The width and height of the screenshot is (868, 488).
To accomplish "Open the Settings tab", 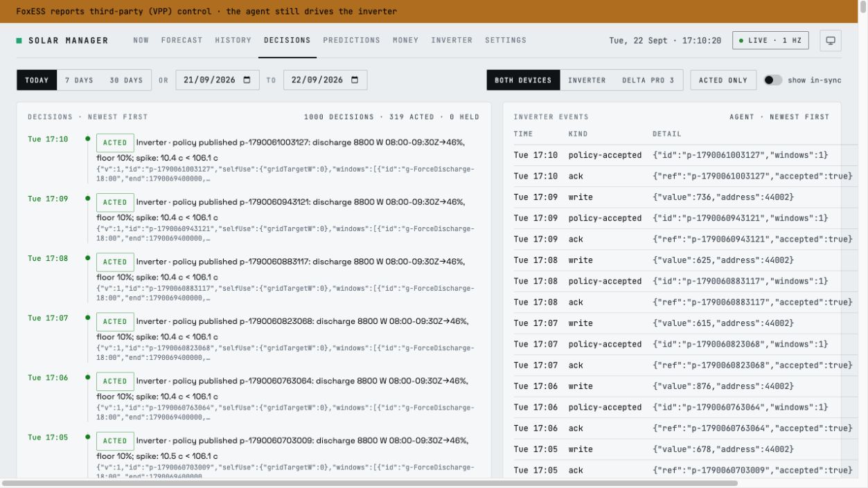I will (x=506, y=40).
